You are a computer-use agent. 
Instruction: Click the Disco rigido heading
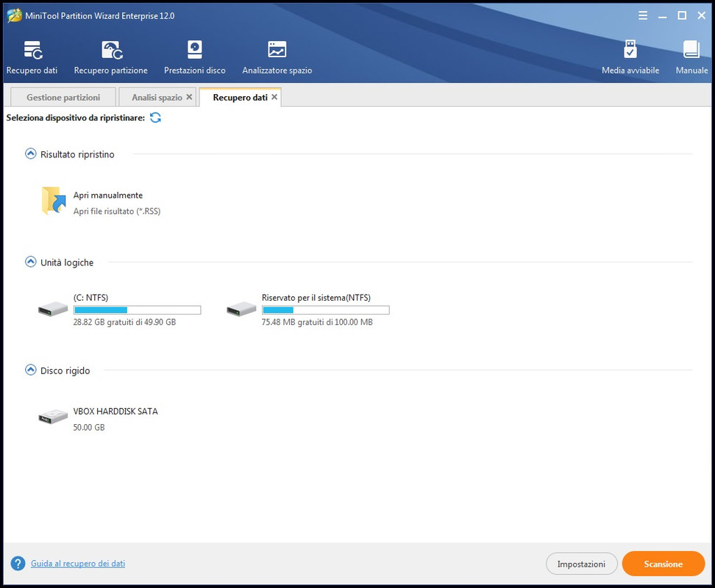pyautogui.click(x=65, y=370)
